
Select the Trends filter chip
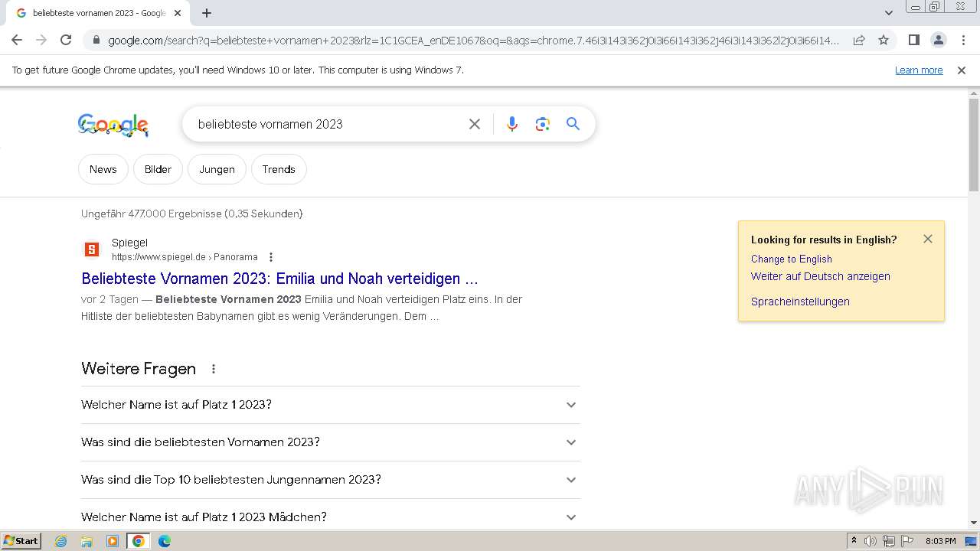tap(279, 169)
